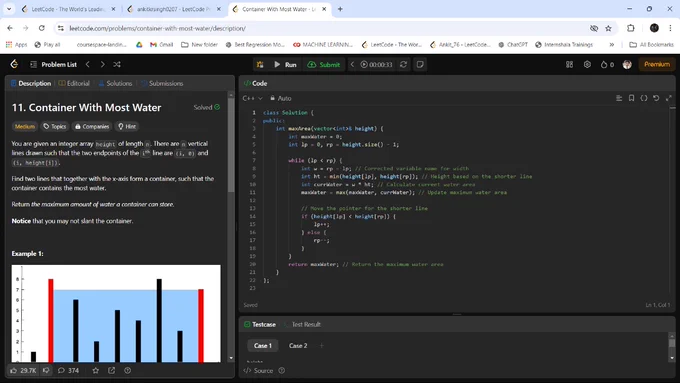Viewport: 680px width, 383px height.
Task: Format code with the lines icon
Action: tap(619, 98)
